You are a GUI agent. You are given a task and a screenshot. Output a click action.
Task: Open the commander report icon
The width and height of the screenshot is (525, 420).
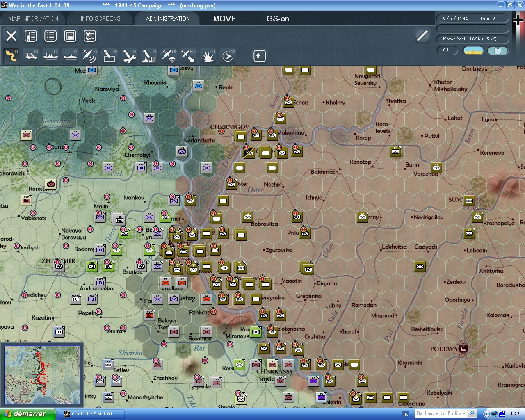(31, 36)
